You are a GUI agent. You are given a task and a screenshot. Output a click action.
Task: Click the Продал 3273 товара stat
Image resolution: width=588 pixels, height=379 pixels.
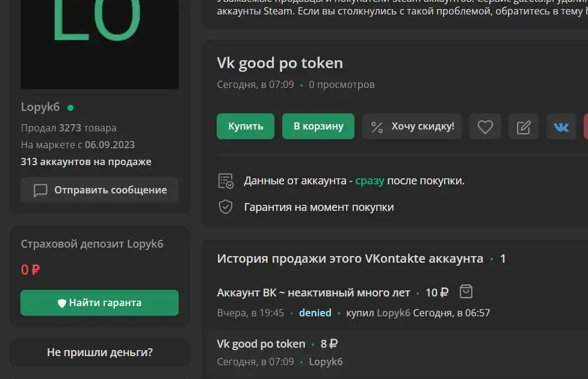coord(69,128)
